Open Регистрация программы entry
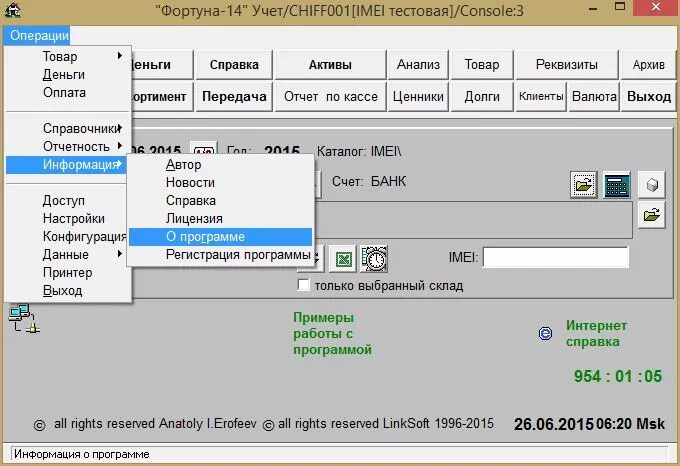This screenshot has height=466, width=680. (220, 254)
